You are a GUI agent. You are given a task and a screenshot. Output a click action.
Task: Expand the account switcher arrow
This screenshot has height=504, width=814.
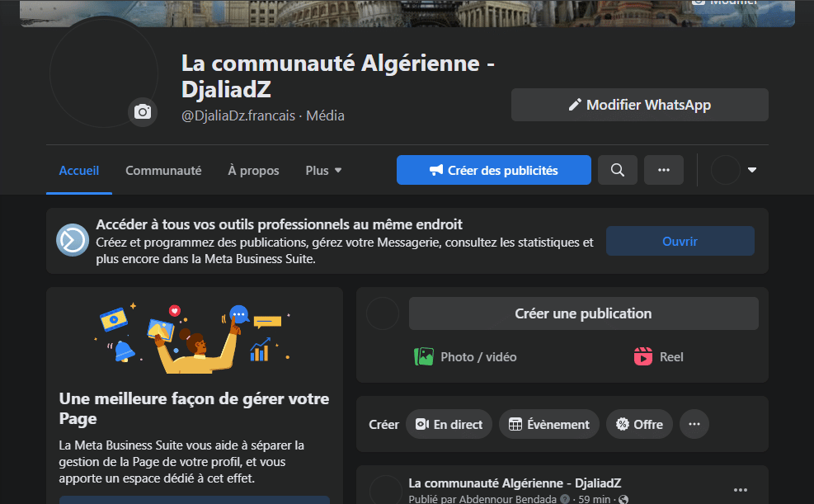click(751, 170)
